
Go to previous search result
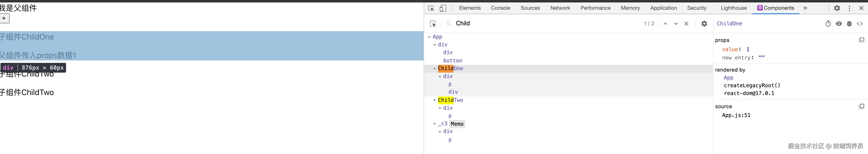click(665, 24)
